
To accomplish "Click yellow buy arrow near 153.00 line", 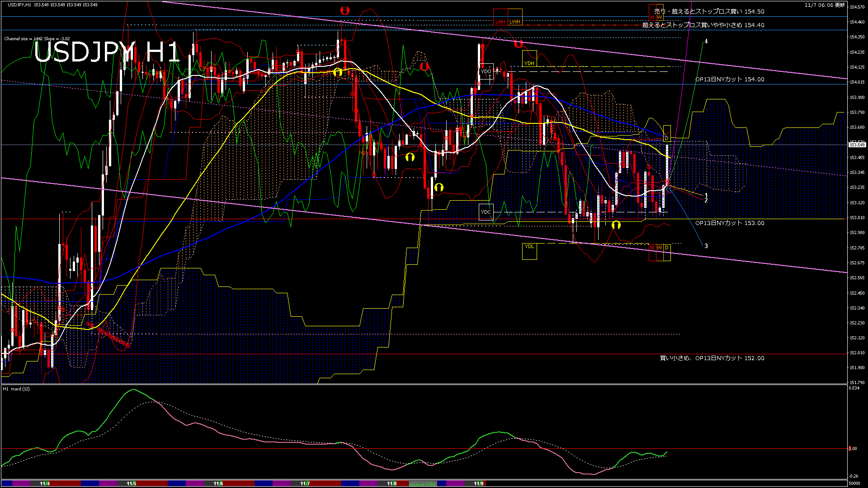I will click(x=616, y=225).
